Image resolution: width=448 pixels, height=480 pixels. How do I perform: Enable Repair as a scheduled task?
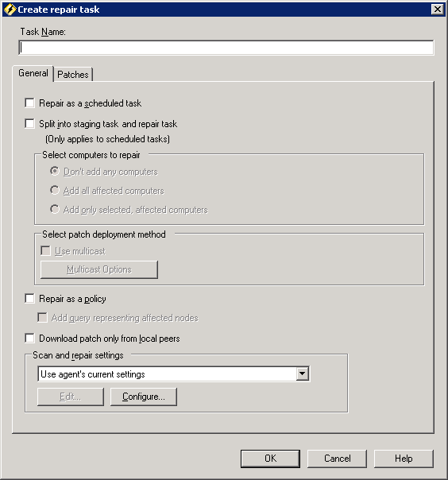click(x=29, y=103)
